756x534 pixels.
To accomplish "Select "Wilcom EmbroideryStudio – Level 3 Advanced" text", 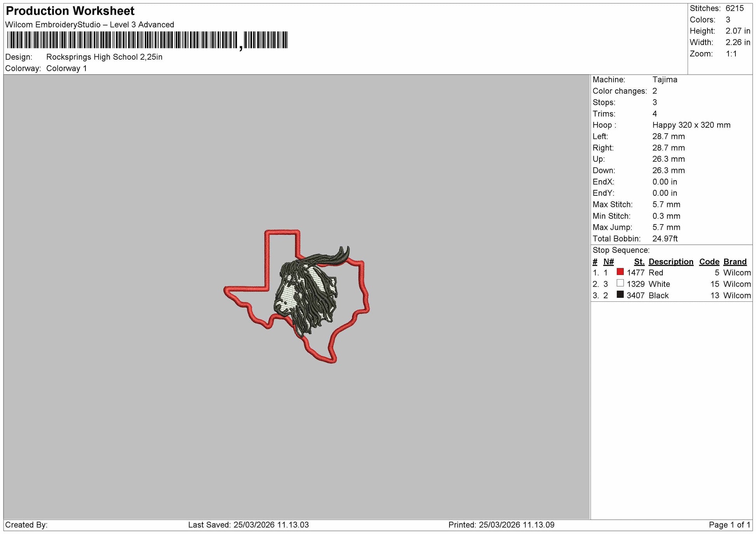I will point(90,24).
